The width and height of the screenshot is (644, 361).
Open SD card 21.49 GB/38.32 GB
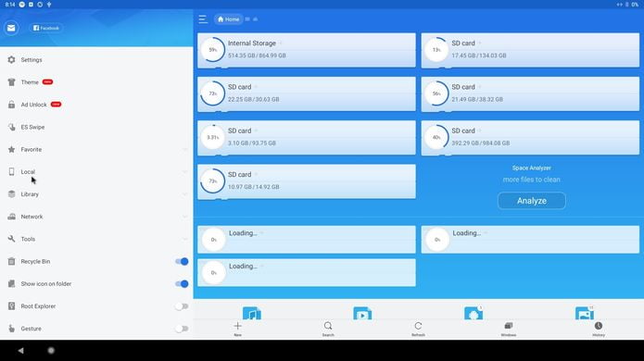(530, 93)
